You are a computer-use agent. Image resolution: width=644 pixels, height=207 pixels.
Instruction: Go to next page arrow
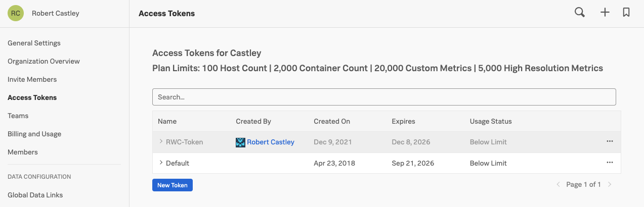[610, 185]
